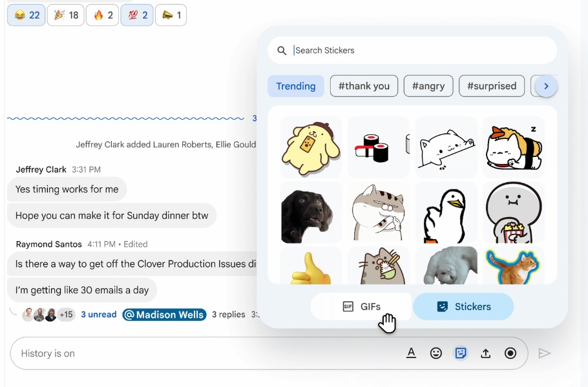Click in the Search Stickers field
The width and height of the screenshot is (588, 387).
pyautogui.click(x=420, y=50)
